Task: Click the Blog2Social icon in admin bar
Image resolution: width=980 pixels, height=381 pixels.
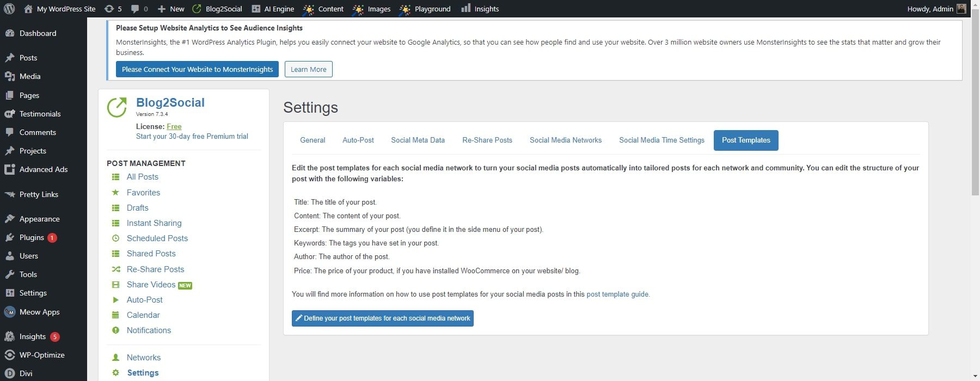Action: (x=197, y=9)
